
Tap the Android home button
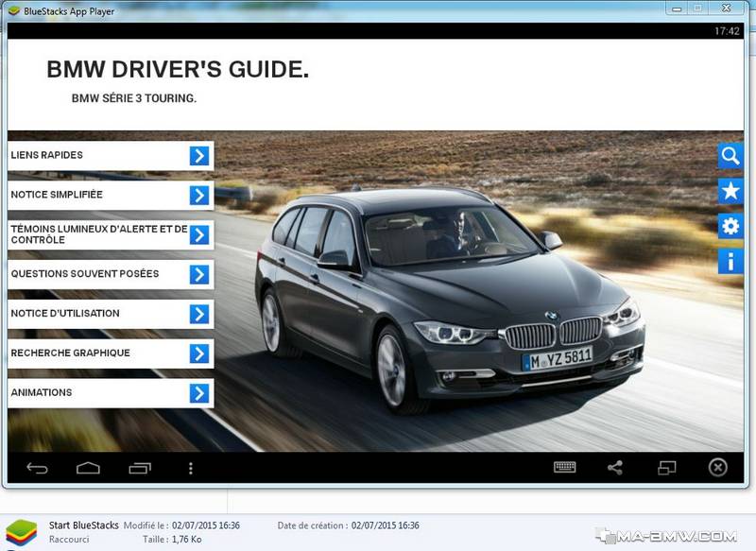point(88,468)
